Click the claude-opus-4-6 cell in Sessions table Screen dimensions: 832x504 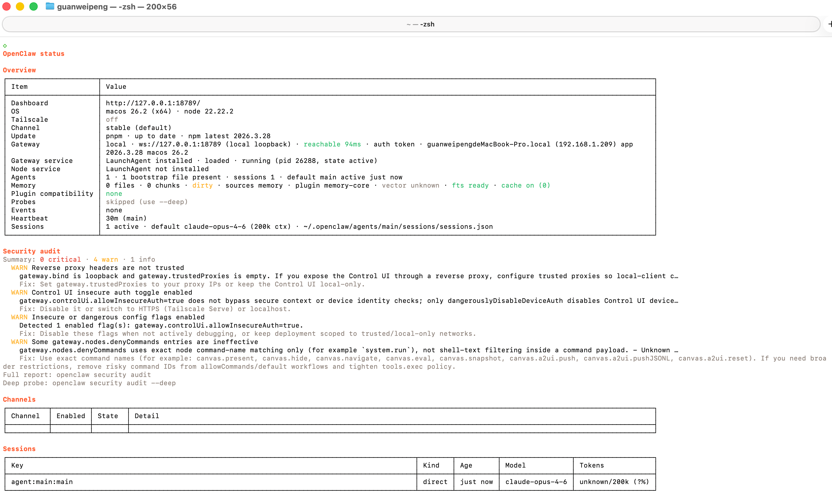pyautogui.click(x=536, y=482)
